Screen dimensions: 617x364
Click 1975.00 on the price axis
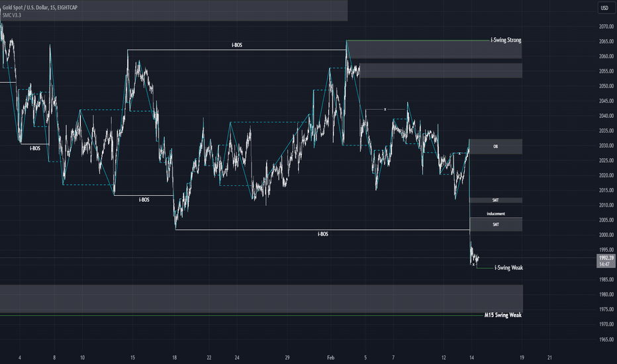tap(606, 310)
